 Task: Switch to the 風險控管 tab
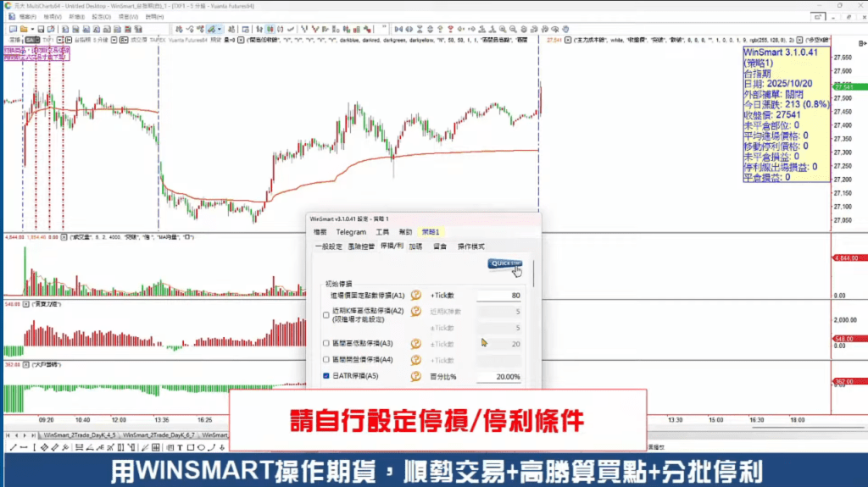tap(362, 246)
